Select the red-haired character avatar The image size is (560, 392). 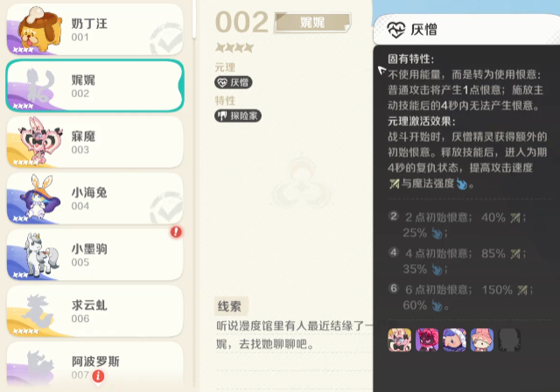427,339
